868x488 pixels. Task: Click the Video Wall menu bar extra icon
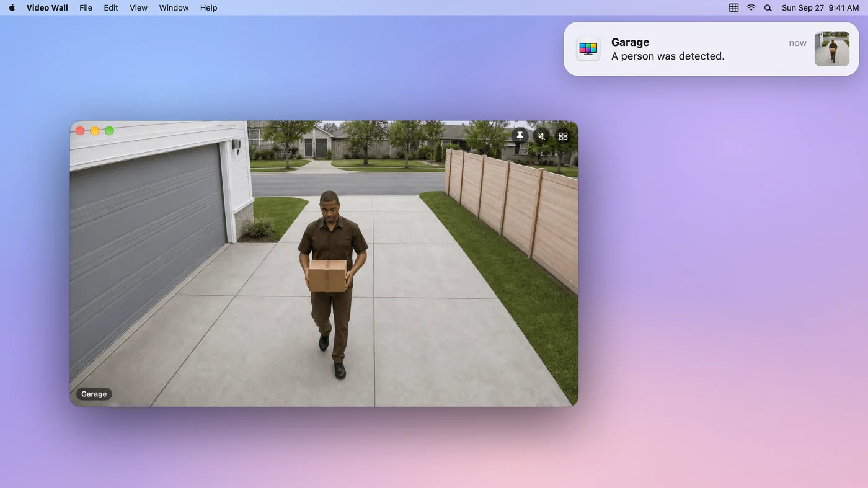coord(733,7)
